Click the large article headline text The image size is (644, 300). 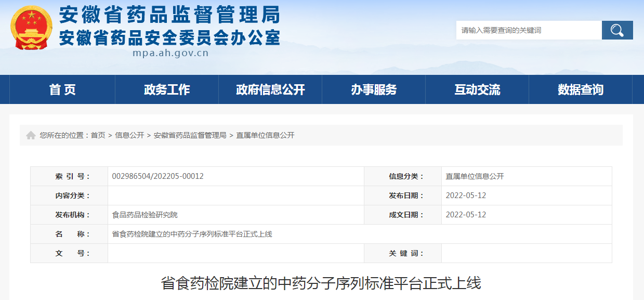coord(321,283)
